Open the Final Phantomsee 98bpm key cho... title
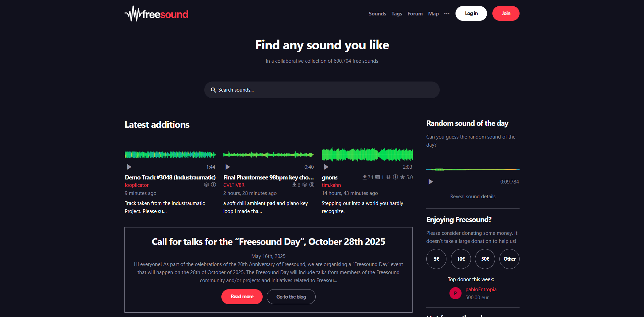This screenshot has width=644, height=317. coord(269,177)
